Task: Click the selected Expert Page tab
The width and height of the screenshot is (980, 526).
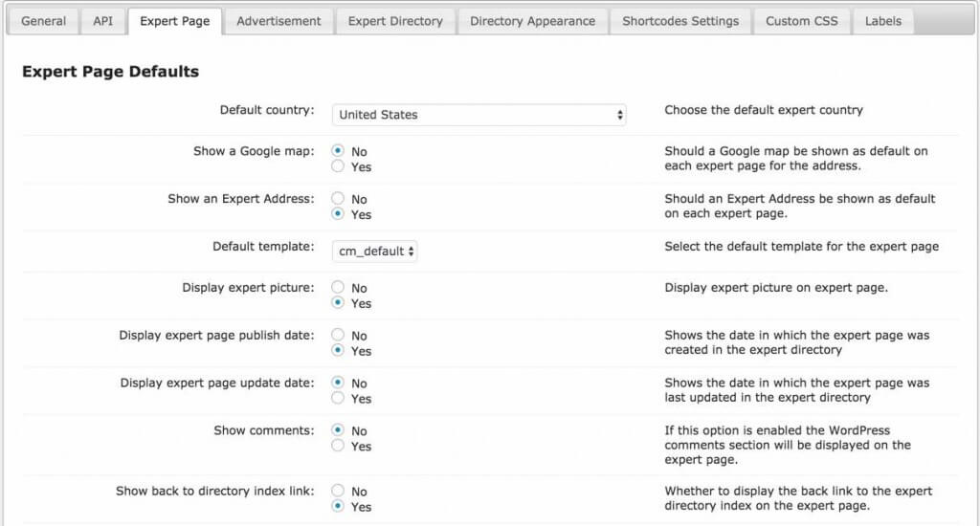Action: (174, 21)
